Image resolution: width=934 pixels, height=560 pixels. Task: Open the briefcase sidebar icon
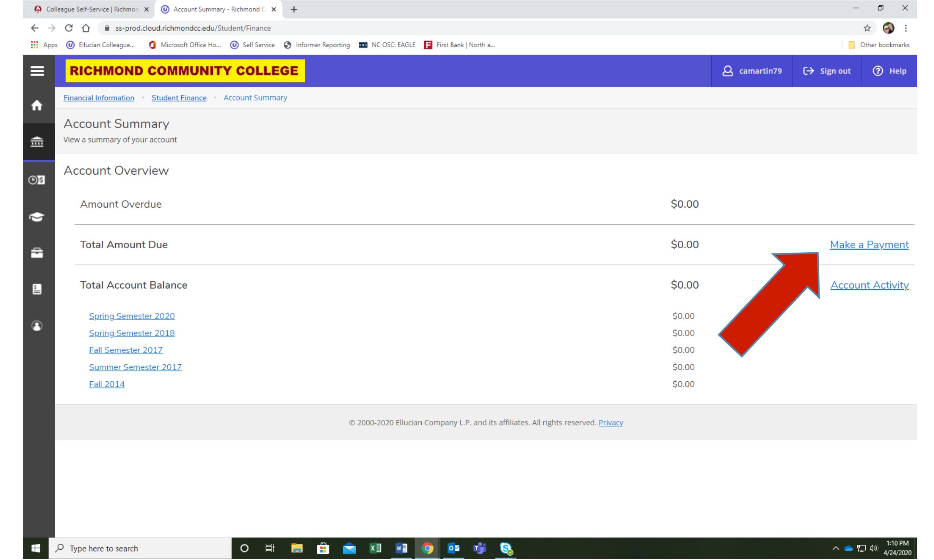point(37,253)
